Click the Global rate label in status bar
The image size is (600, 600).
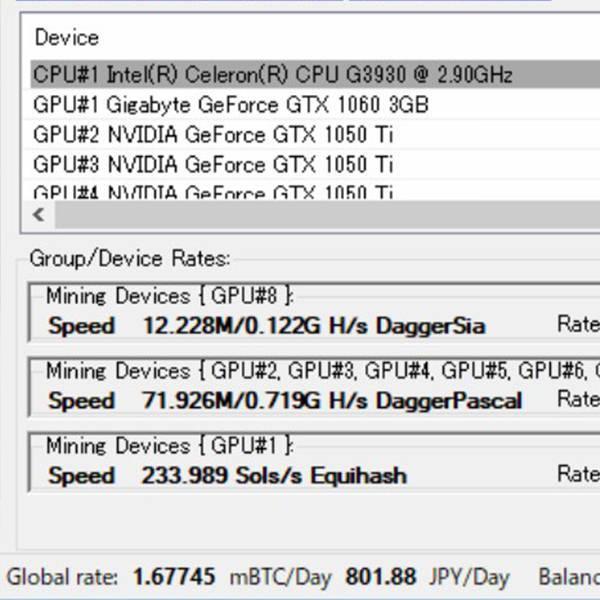tap(62, 577)
